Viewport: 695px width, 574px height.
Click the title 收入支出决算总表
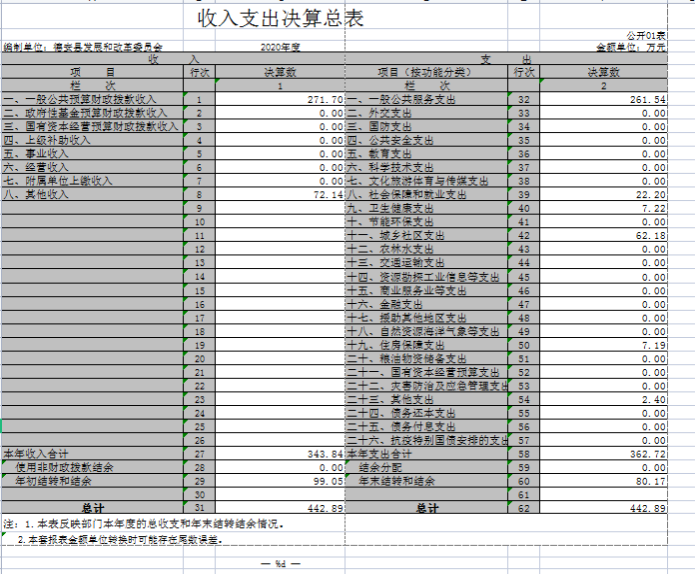(280, 19)
